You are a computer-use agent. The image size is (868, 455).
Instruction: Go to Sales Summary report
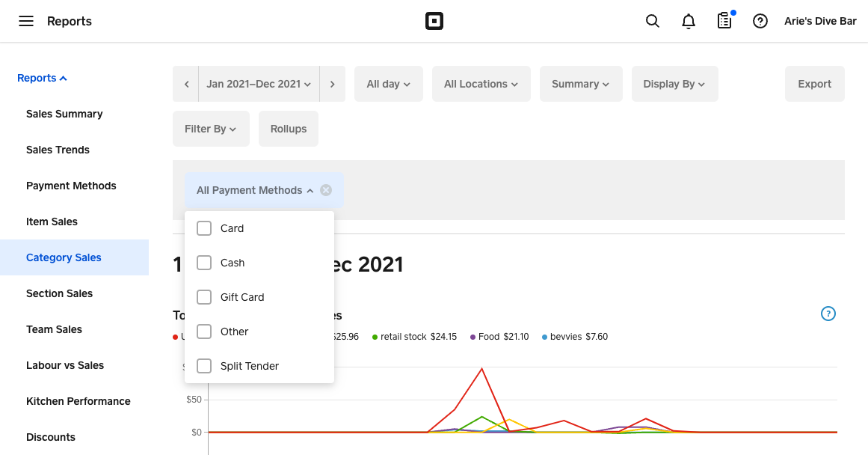pos(64,114)
